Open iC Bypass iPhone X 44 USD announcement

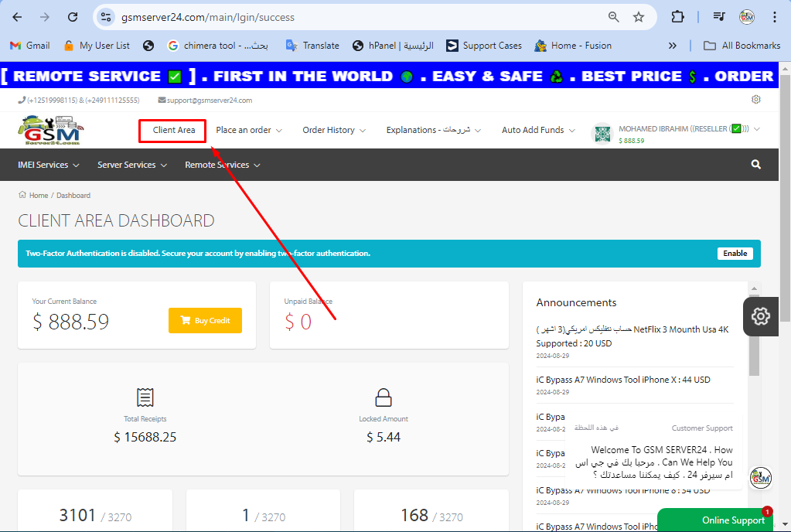(623, 380)
